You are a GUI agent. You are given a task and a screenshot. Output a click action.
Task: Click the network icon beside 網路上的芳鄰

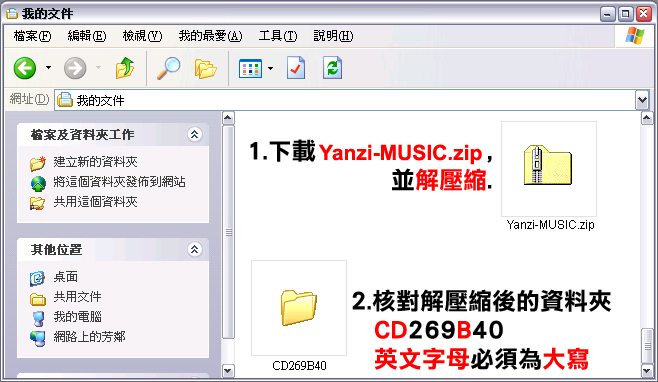(38, 338)
